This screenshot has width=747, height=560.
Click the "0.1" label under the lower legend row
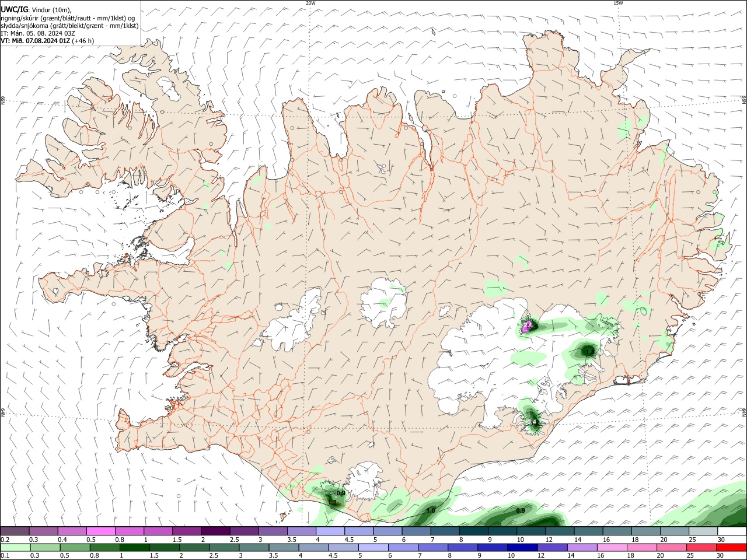click(5, 555)
